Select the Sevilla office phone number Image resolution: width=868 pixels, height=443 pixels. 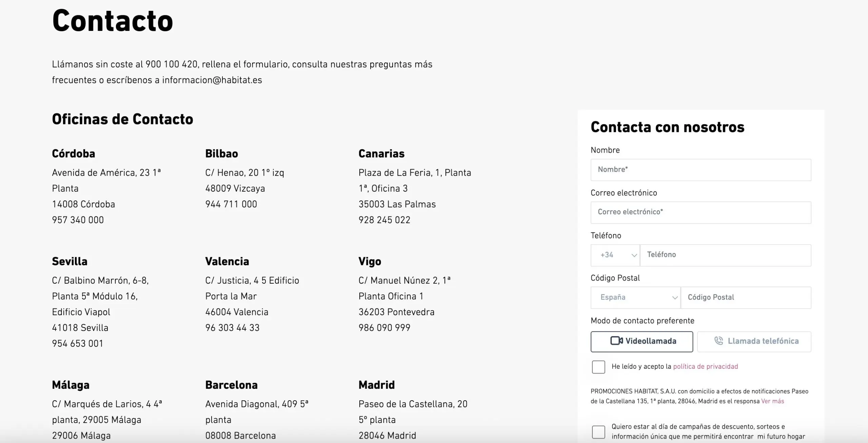[77, 343]
